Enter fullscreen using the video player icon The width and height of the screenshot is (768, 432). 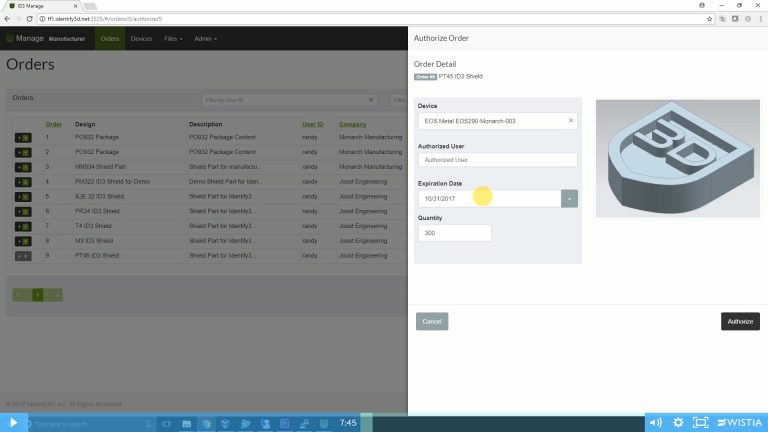pyautogui.click(x=701, y=422)
